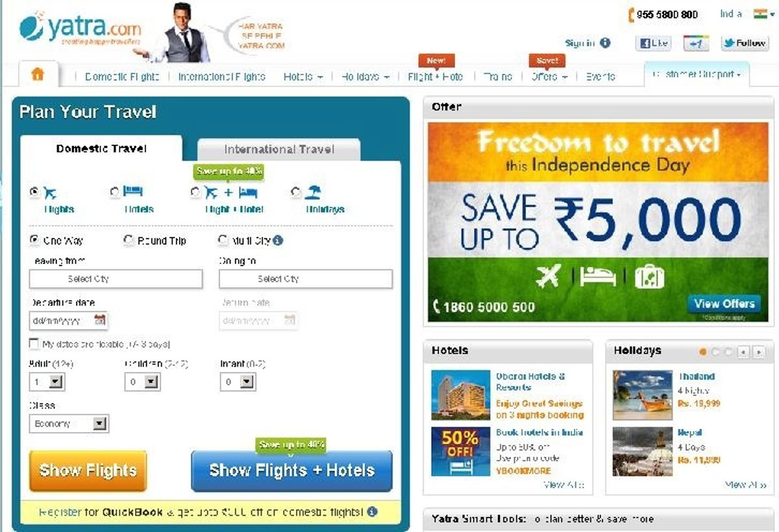Switch to the International Travel tab
779x532 pixels.
pos(278,149)
